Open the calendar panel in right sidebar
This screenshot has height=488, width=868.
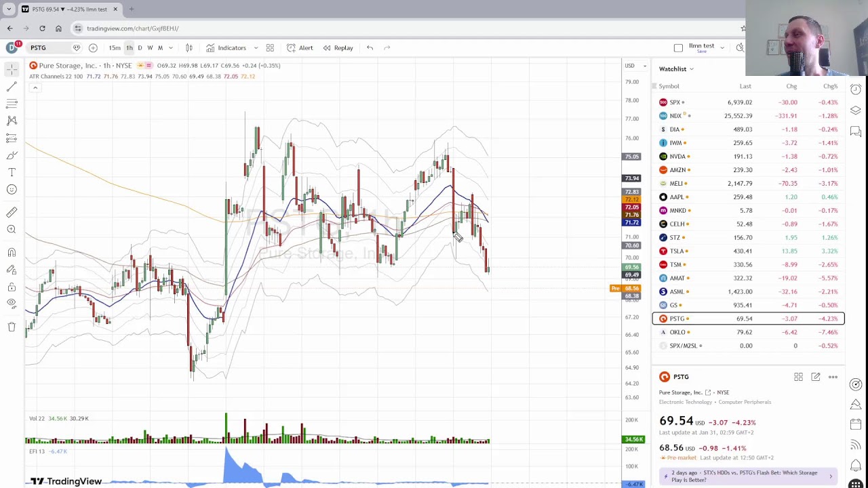(x=856, y=424)
